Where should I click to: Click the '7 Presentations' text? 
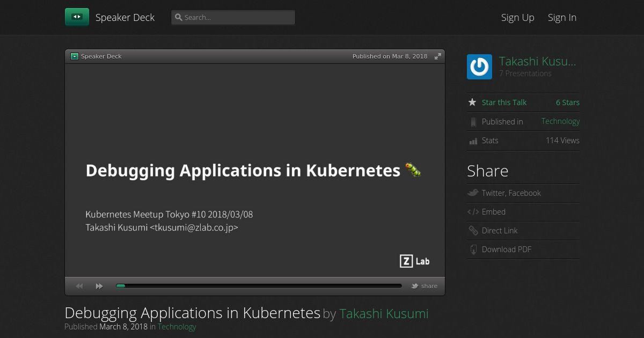pos(525,74)
